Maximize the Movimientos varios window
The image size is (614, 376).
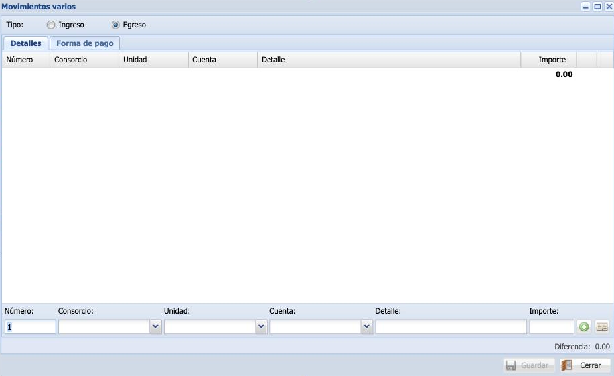tap(597, 6)
